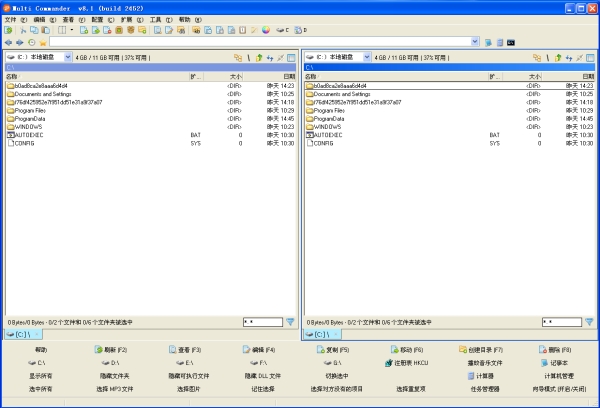Screen dimensions: 600x408
Task: Click the color wheel toolbar icon
Action: (266, 30)
